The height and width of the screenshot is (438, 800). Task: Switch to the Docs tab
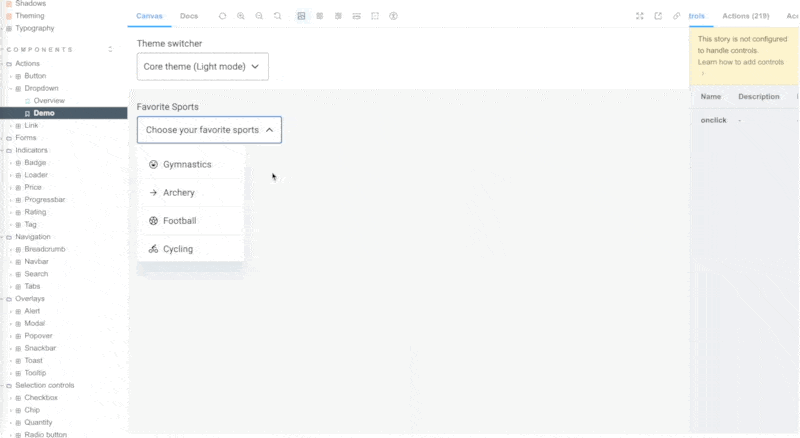tap(189, 16)
